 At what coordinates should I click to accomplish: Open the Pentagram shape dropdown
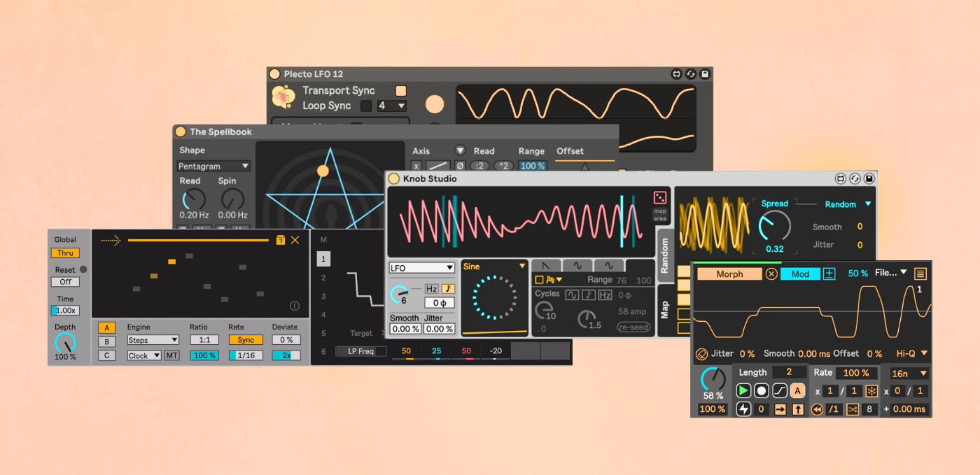click(213, 166)
